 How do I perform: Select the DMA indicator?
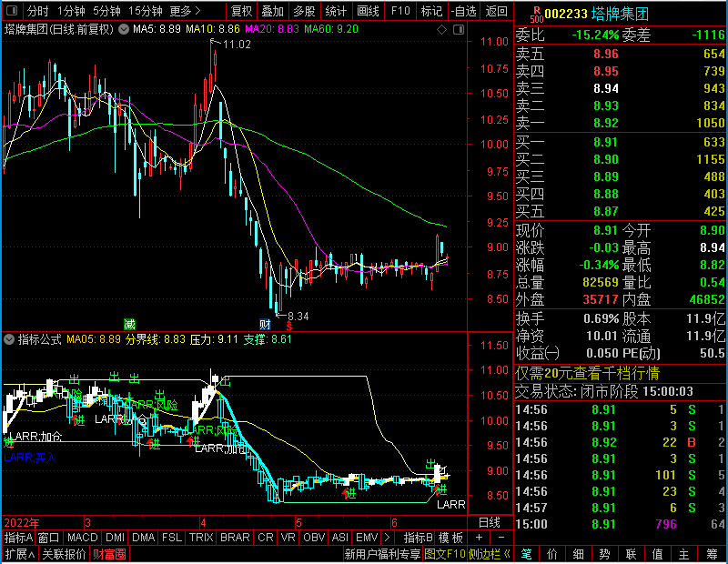pyautogui.click(x=143, y=538)
